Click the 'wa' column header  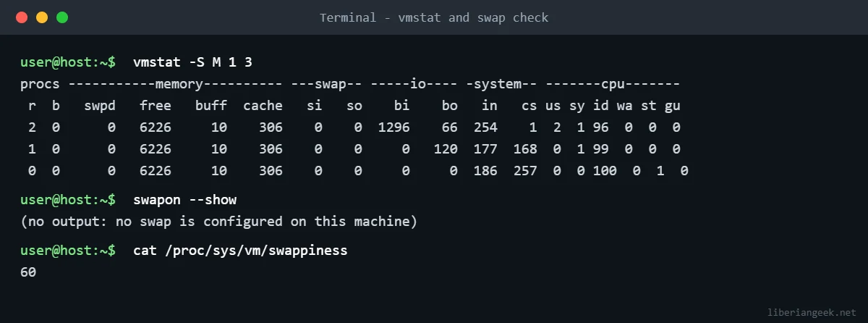[625, 106]
